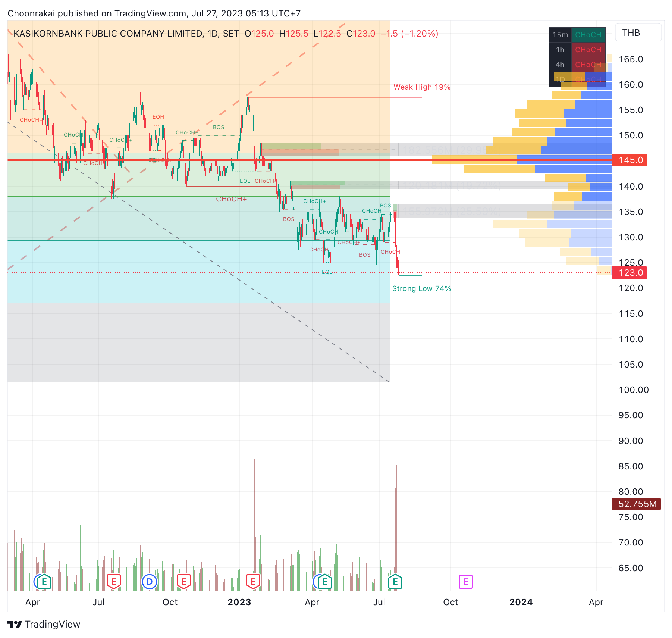This screenshot has height=638, width=672.
Task: Click the red earnings marker at start of 2023
Action: [253, 581]
